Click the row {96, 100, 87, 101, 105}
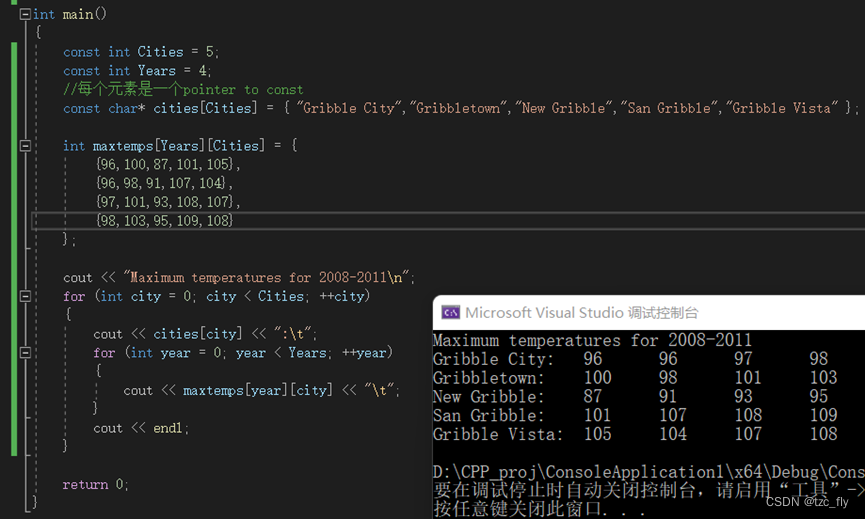The image size is (865, 519). click(165, 164)
